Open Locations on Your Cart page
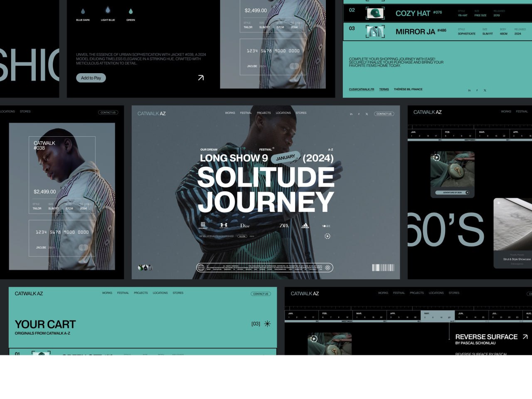Image resolution: width=532 pixels, height=399 pixels. coord(160,293)
